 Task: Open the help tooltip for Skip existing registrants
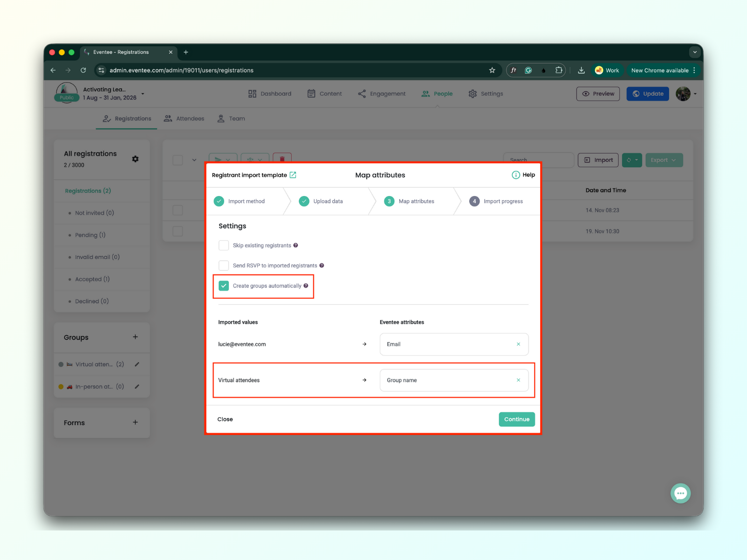coord(296,245)
